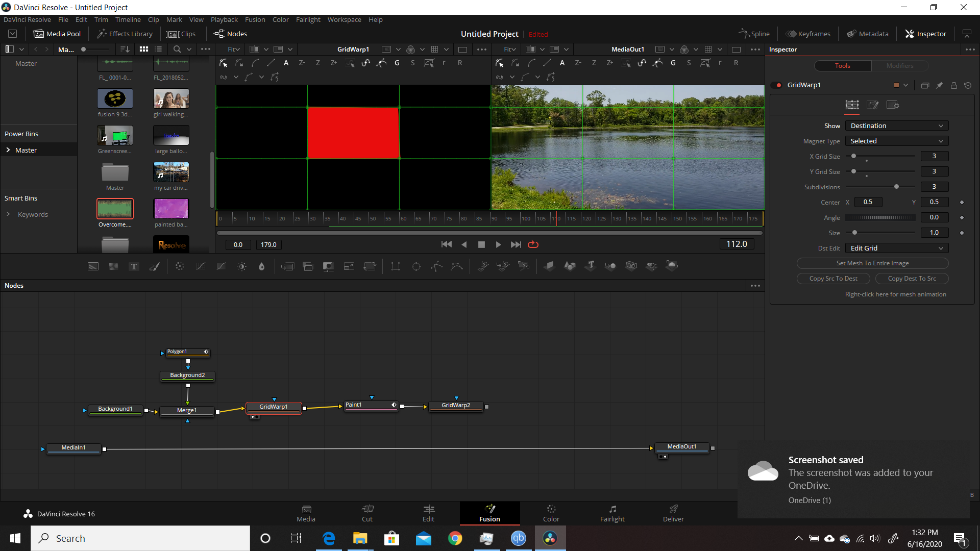This screenshot has width=980, height=551.
Task: Open the Playback menu
Action: pyautogui.click(x=224, y=19)
